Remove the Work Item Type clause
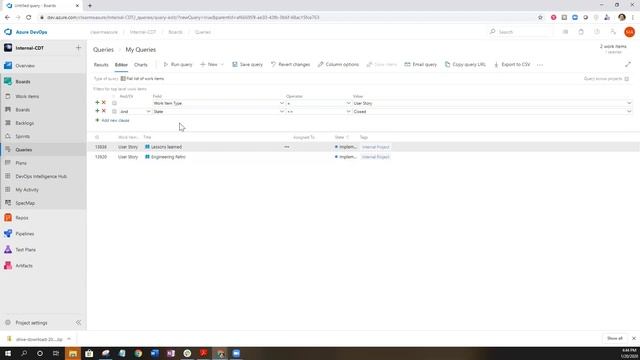The width and height of the screenshot is (640, 360). pos(104,103)
